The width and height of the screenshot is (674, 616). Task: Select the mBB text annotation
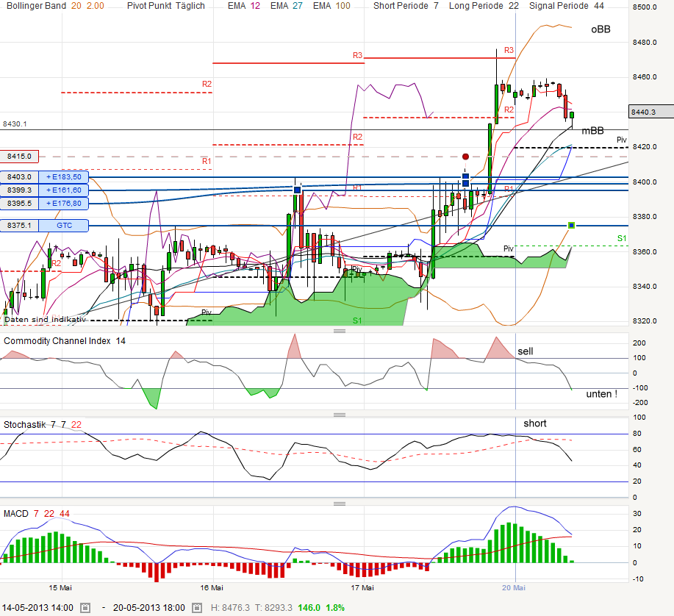click(x=592, y=131)
